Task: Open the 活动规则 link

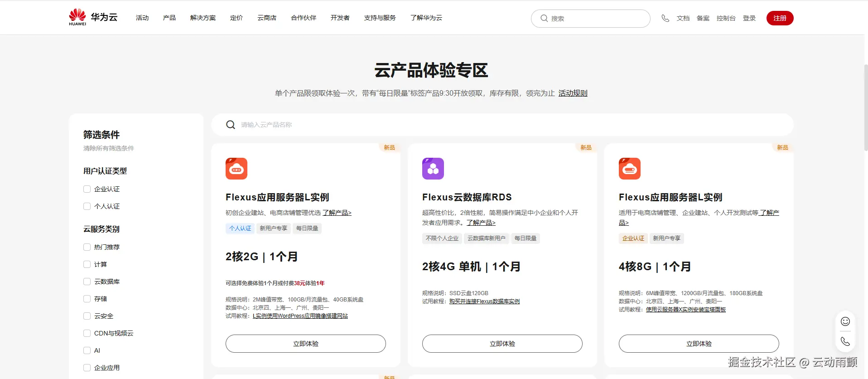Action: click(x=573, y=93)
